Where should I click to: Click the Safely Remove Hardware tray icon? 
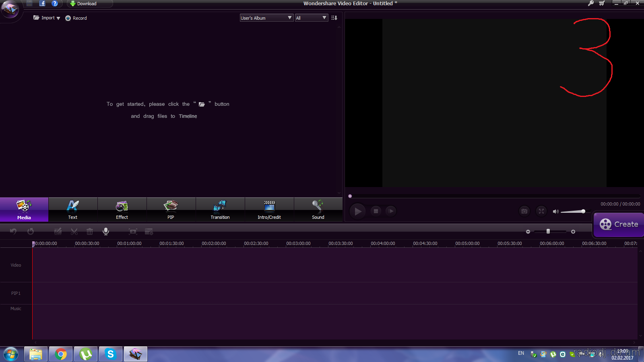(534, 354)
